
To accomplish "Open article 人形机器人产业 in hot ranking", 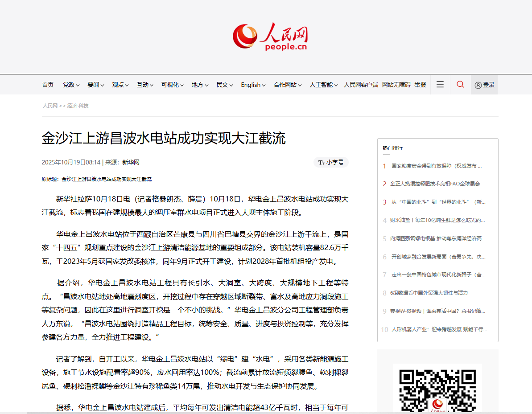I will point(439,329).
